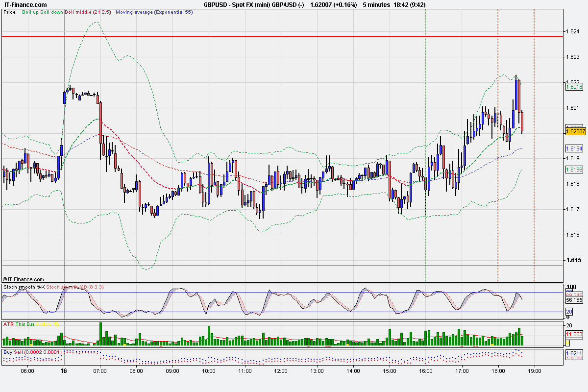Click the 19:00 time axis label
588x392 pixels.
[534, 371]
